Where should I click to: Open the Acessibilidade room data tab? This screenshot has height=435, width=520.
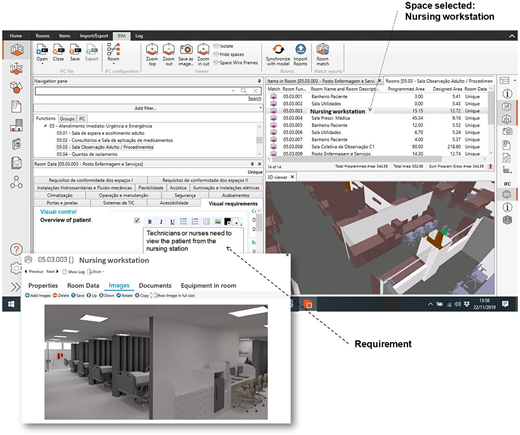tap(174, 203)
